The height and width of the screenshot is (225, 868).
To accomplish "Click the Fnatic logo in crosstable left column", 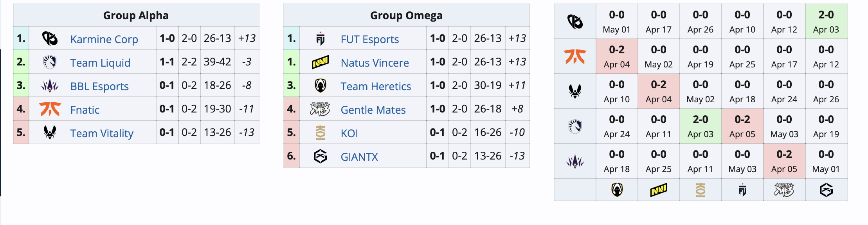I will click(x=575, y=56).
